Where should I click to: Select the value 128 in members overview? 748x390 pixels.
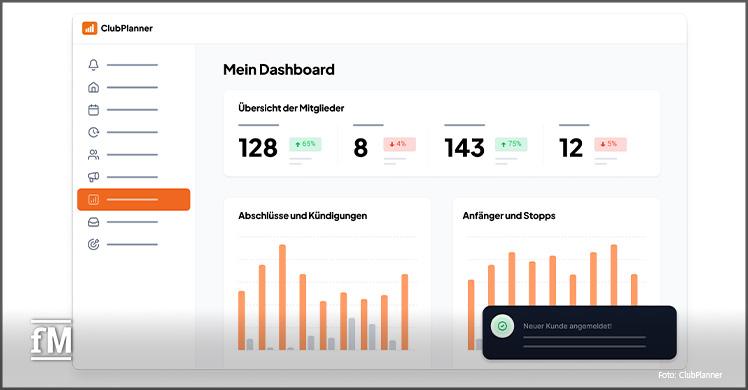(x=258, y=148)
